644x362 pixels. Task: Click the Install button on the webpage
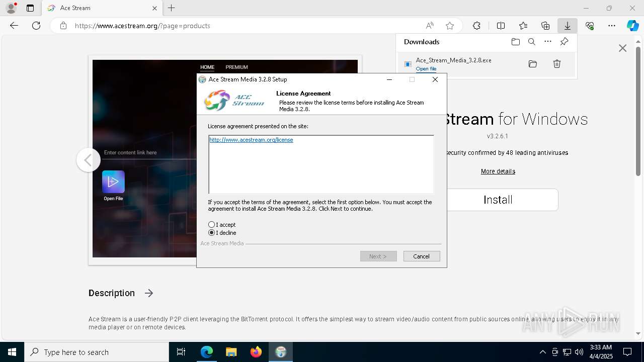[x=498, y=200]
